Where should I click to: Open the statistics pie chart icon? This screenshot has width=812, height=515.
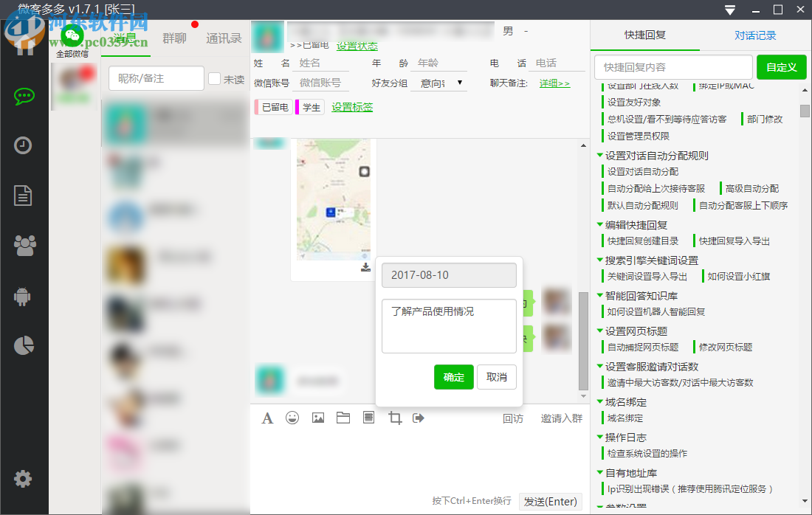coord(24,347)
